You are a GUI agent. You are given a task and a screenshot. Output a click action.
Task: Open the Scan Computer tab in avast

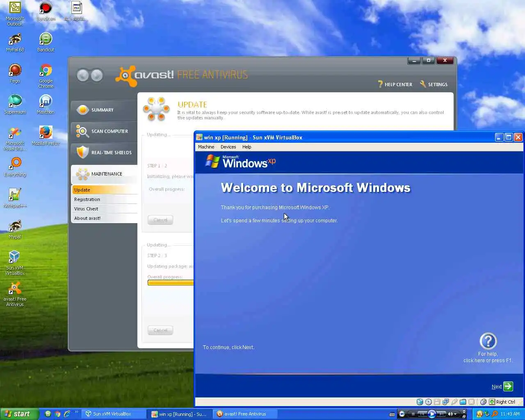(104, 131)
